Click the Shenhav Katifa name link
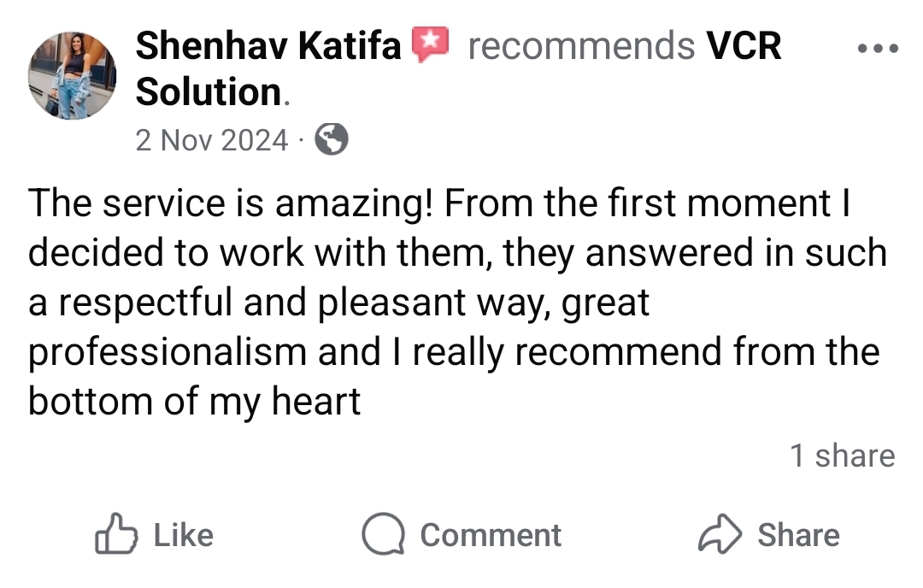The height and width of the screenshot is (588, 923). 268,46
